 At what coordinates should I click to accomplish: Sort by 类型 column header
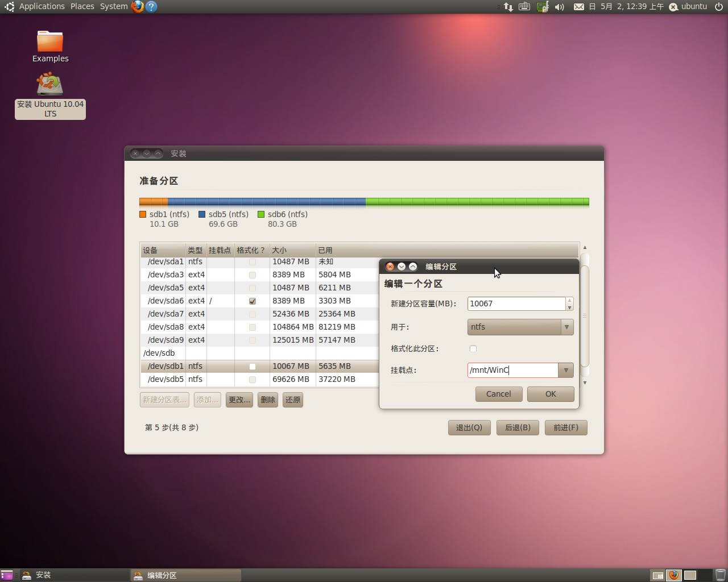click(196, 250)
